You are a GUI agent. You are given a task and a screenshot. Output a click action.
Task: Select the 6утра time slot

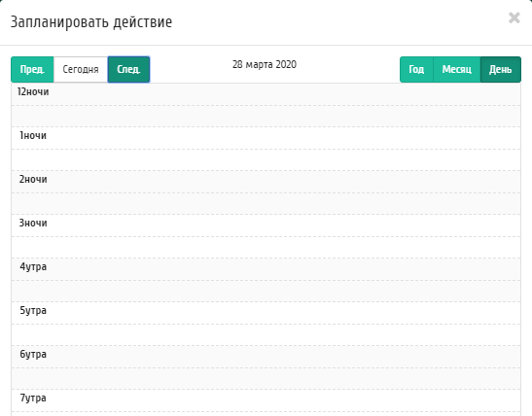[266, 357]
